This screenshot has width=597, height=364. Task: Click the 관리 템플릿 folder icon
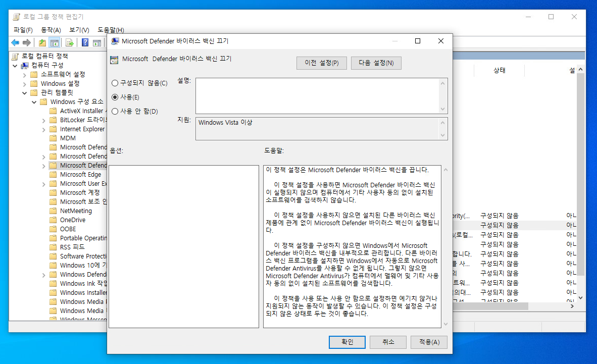pyautogui.click(x=34, y=92)
